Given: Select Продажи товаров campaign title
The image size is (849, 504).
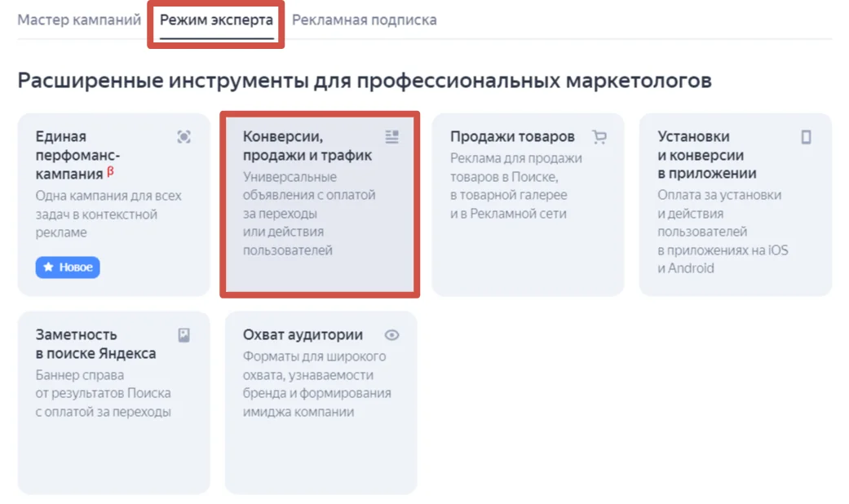Looking at the screenshot, I should point(512,136).
